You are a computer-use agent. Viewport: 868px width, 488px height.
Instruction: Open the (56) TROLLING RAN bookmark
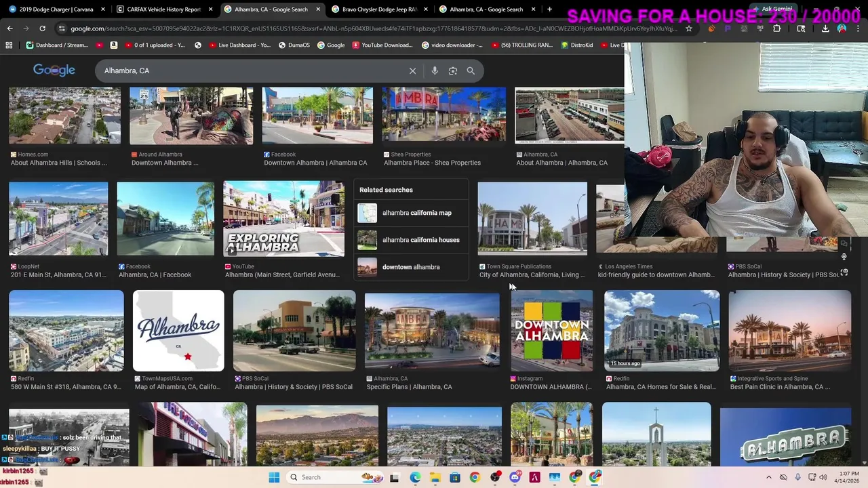[521, 45]
